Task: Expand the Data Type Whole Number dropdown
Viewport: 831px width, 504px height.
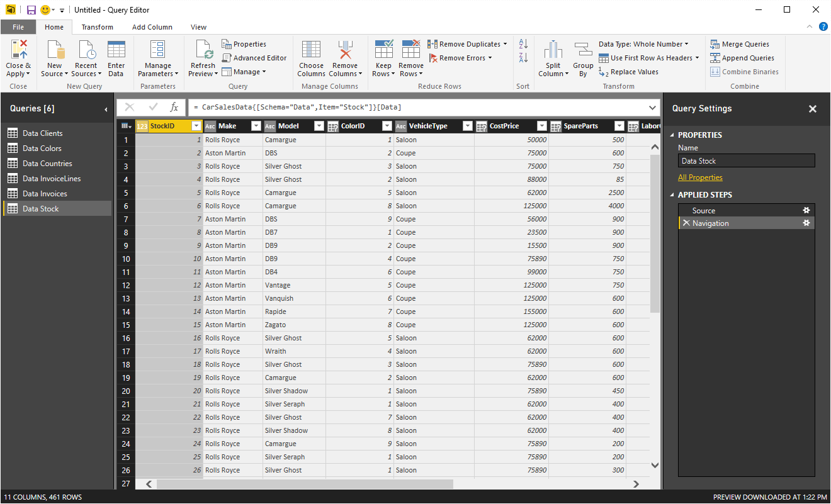Action: click(x=686, y=44)
